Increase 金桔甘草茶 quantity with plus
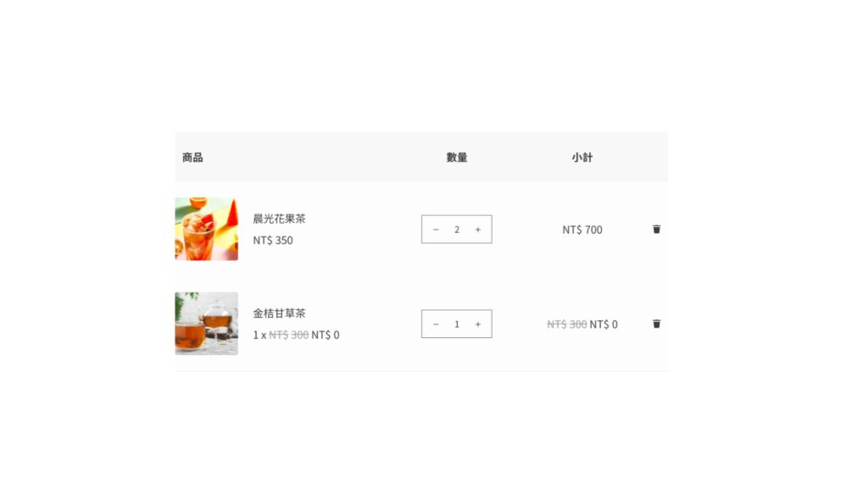Viewport: 868px width, 488px height. (478, 324)
